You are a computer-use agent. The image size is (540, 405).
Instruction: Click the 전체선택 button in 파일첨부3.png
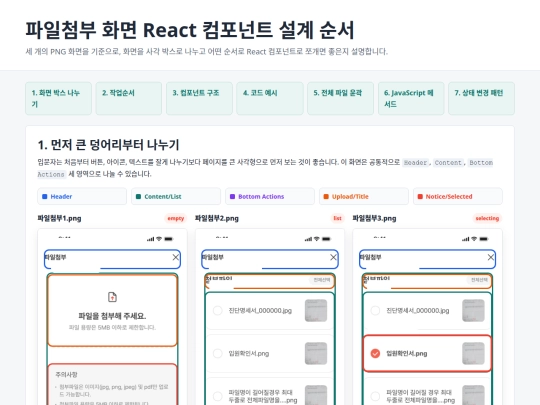[479, 280]
